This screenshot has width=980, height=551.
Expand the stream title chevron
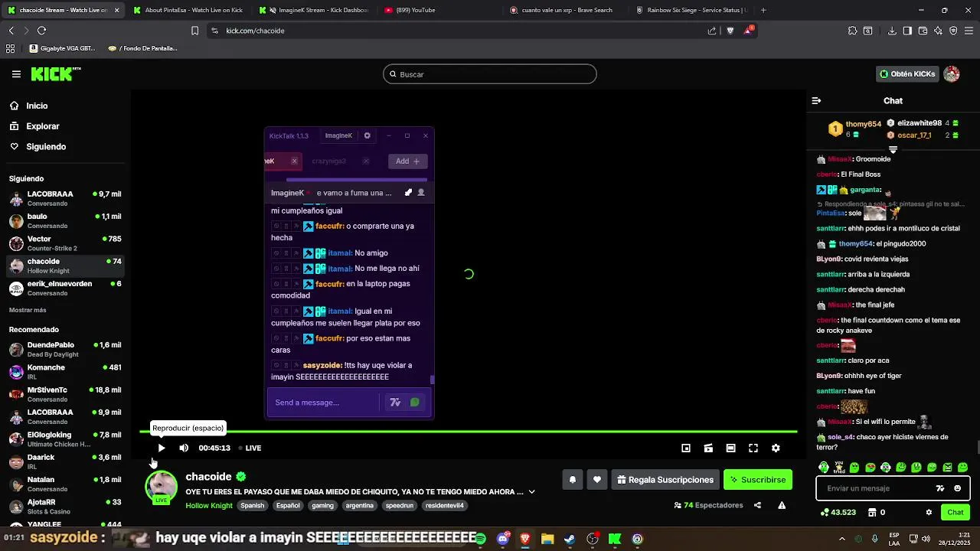pos(531,492)
